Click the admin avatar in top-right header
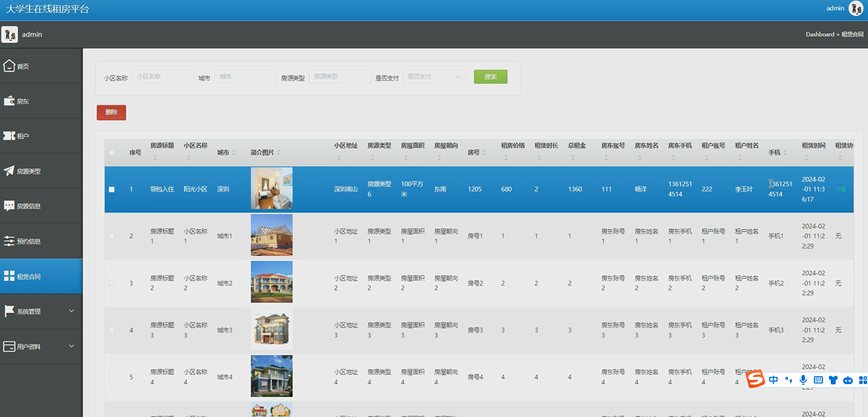 pyautogui.click(x=856, y=8)
